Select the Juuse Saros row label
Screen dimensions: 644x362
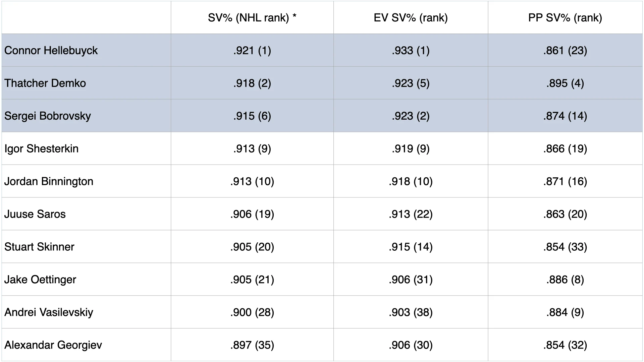click(x=35, y=214)
